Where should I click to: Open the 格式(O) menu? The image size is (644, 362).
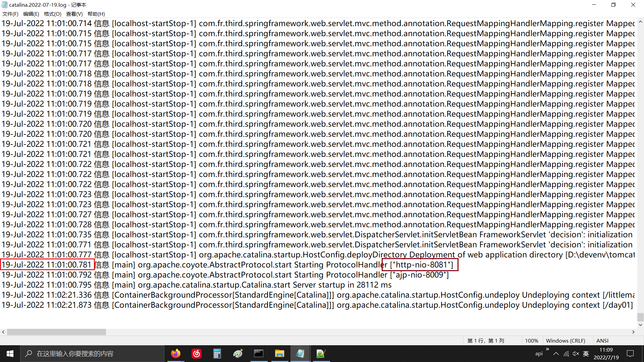click(x=52, y=14)
